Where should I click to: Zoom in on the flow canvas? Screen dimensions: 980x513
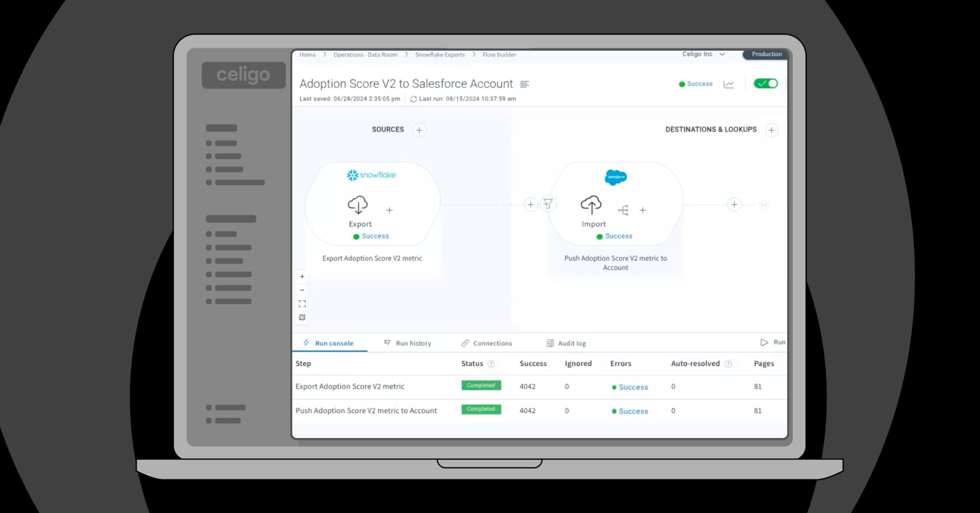(302, 277)
